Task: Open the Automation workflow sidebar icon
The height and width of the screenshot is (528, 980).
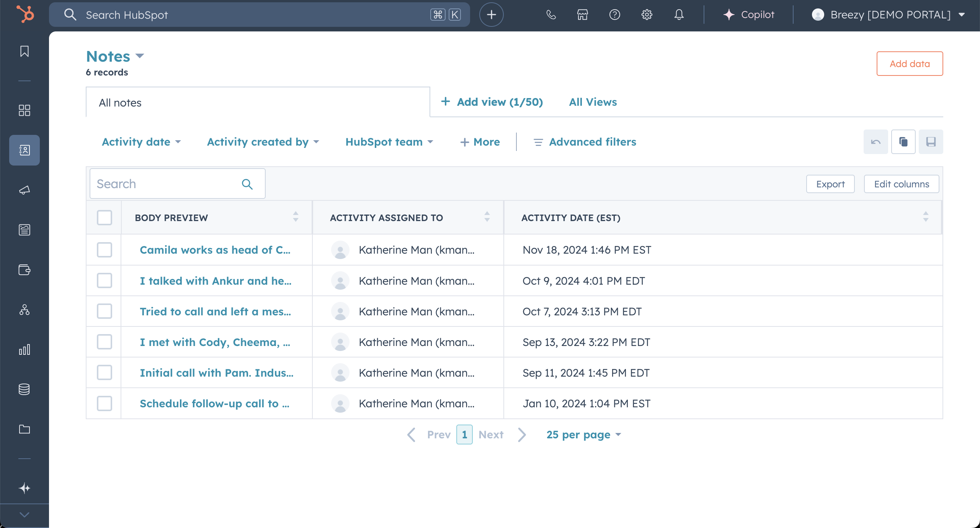Action: click(24, 310)
